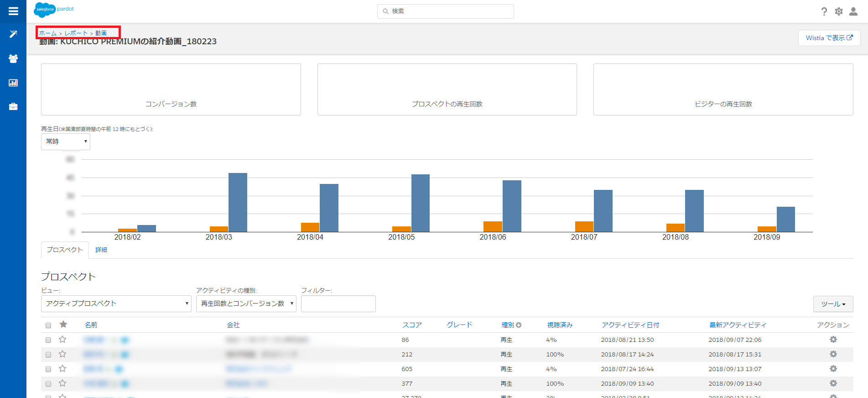
Task: Switch to the 詳細 tab
Action: (101, 250)
